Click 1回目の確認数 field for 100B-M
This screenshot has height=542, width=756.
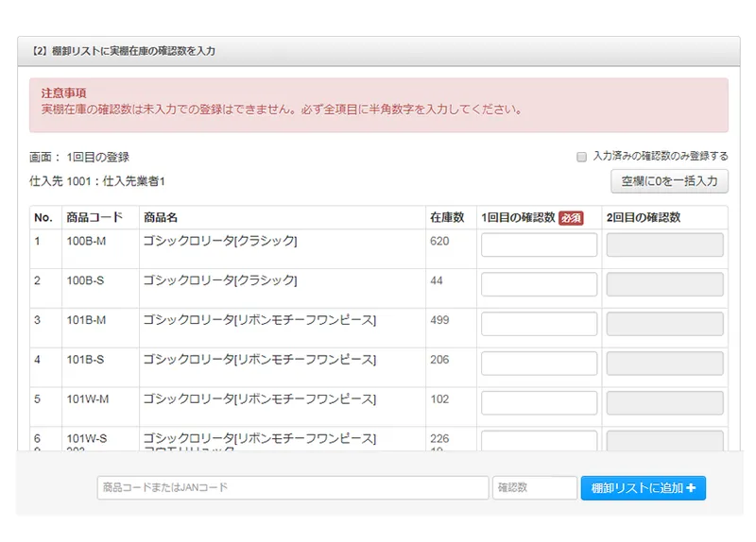click(539, 245)
